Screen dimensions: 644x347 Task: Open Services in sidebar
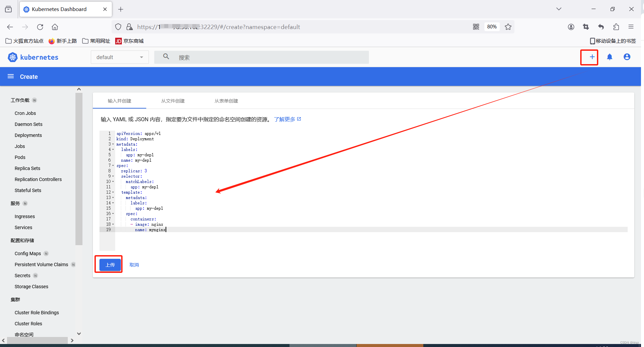pos(23,227)
